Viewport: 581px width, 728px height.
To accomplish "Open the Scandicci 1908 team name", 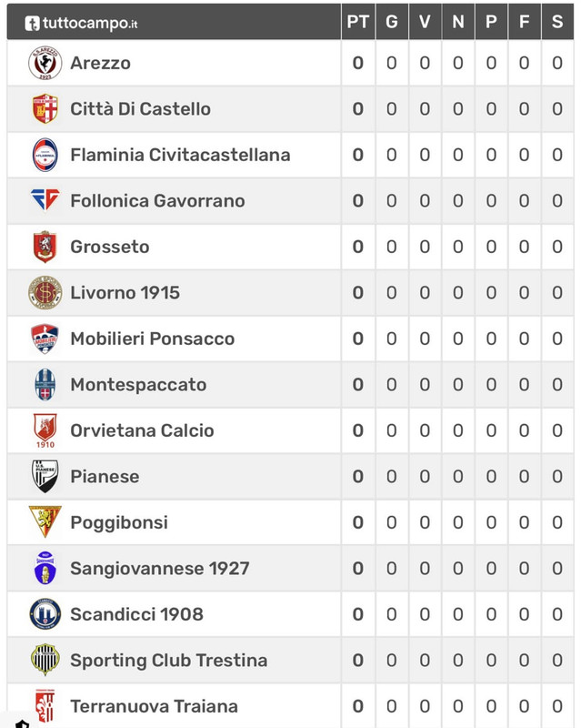I will [x=136, y=614].
